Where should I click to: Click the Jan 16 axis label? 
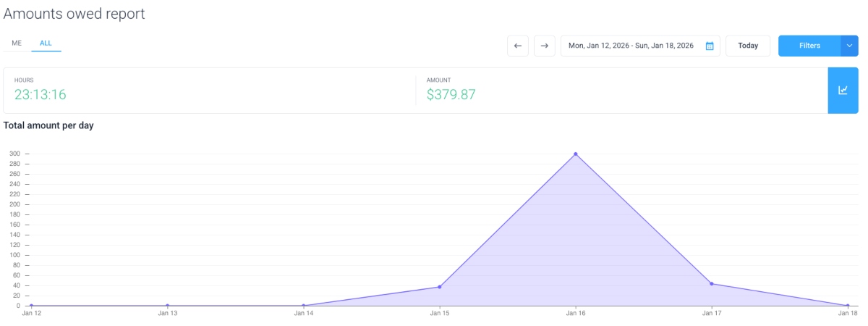pos(576,314)
